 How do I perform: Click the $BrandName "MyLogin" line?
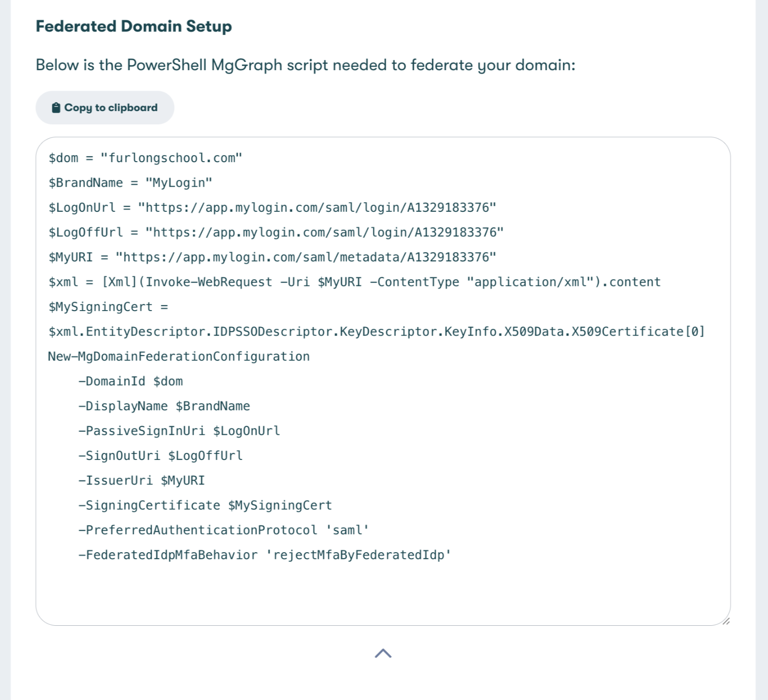[131, 183]
